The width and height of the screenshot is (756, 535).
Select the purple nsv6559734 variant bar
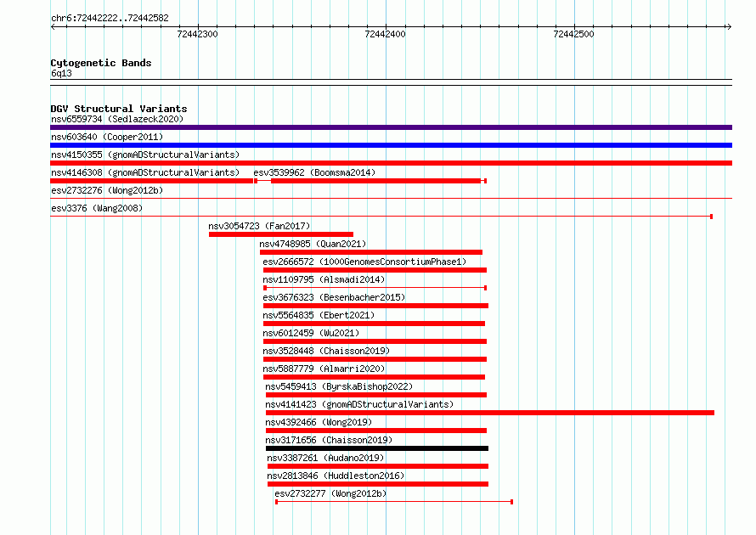coord(391,127)
